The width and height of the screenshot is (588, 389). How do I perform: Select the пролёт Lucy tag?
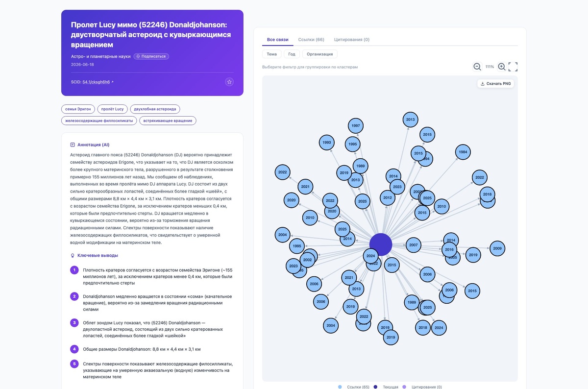click(x=113, y=109)
